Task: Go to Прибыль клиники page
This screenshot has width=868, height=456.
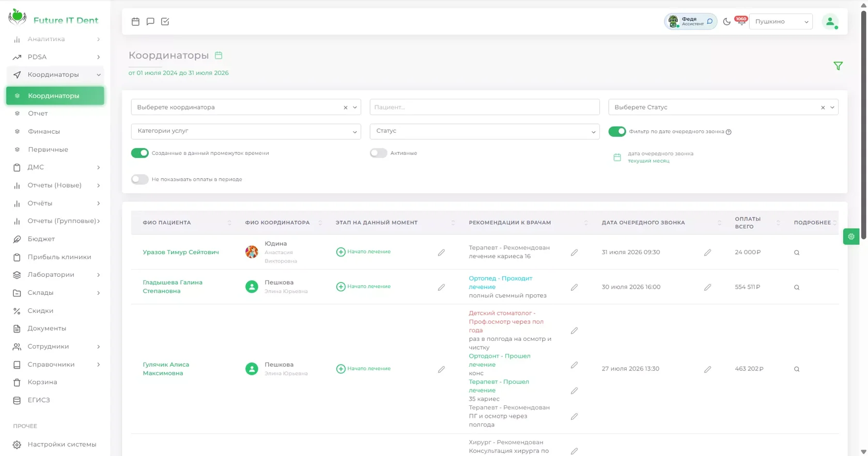Action: point(55,257)
